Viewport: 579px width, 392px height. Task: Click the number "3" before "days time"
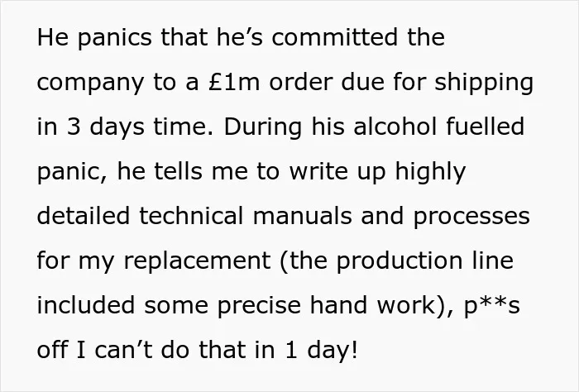pos(74,127)
